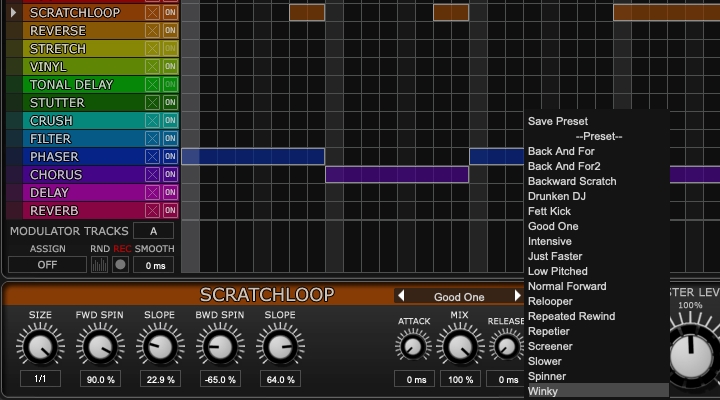This screenshot has height=400, width=720.
Task: Select the CHORUS track name label
Action: (56, 175)
